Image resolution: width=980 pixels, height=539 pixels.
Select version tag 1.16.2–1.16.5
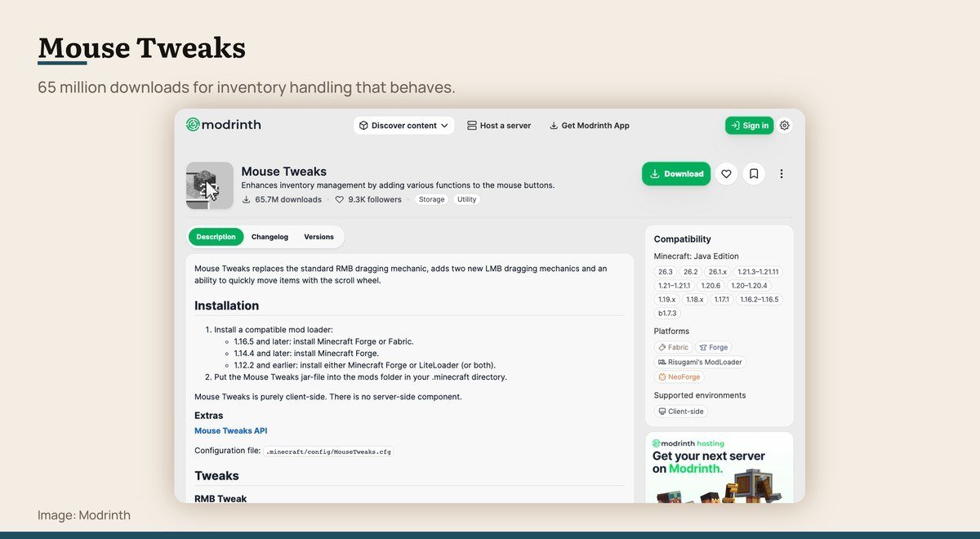click(x=759, y=300)
